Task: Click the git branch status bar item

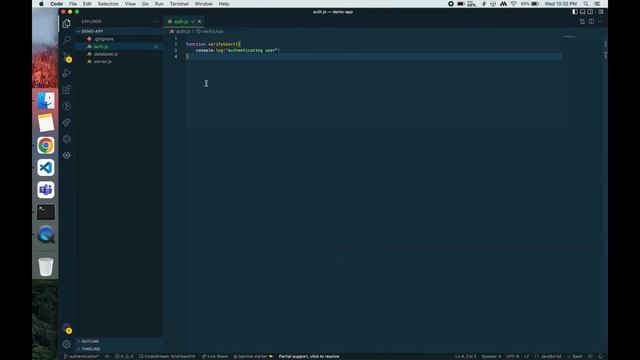Action: point(81,356)
